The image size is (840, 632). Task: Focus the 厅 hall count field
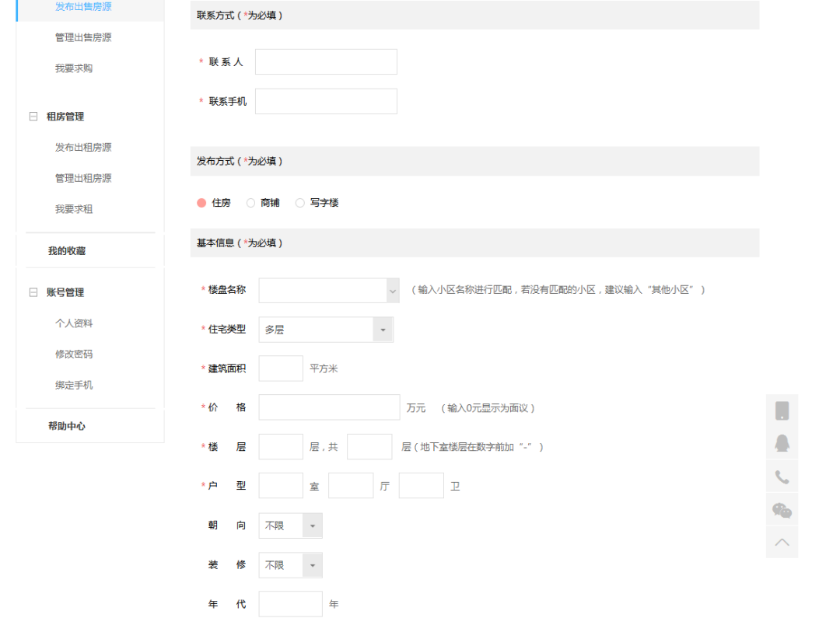(x=351, y=486)
